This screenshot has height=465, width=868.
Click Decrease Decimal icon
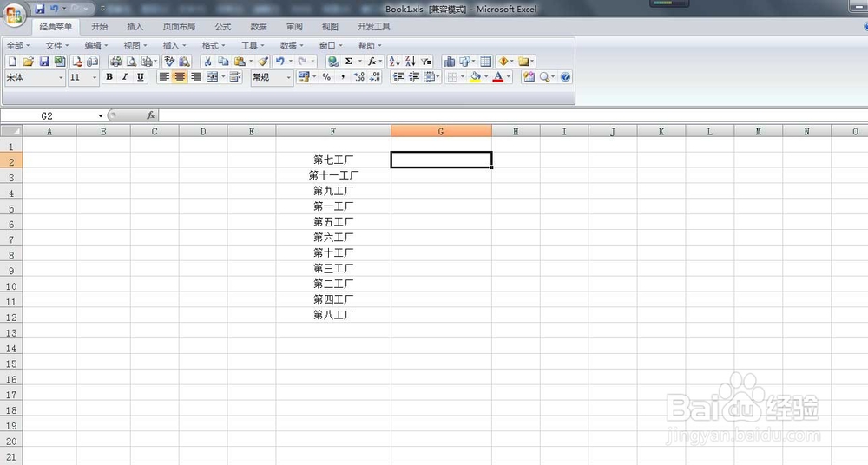point(375,77)
